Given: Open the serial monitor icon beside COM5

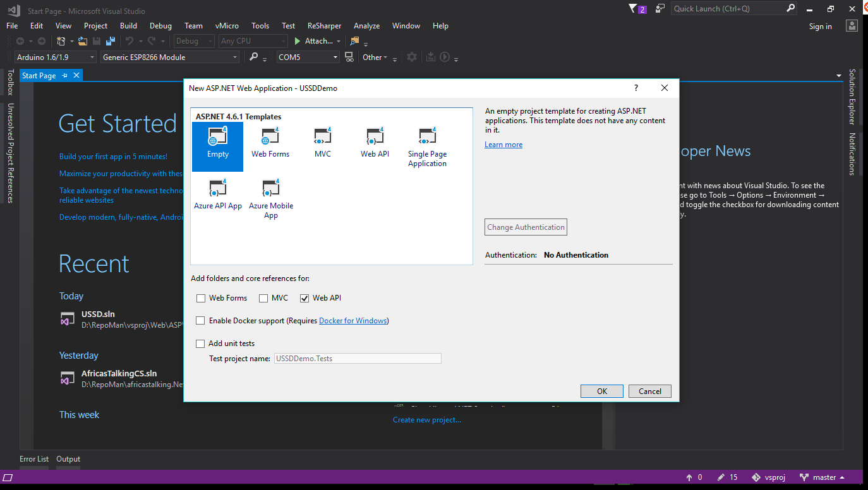Looking at the screenshot, I should pos(349,57).
